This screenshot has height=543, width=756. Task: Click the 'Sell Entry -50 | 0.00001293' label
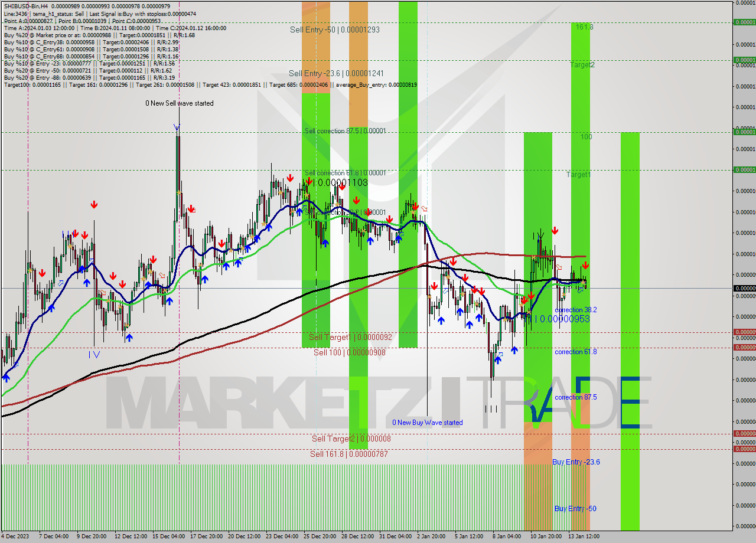(x=335, y=29)
